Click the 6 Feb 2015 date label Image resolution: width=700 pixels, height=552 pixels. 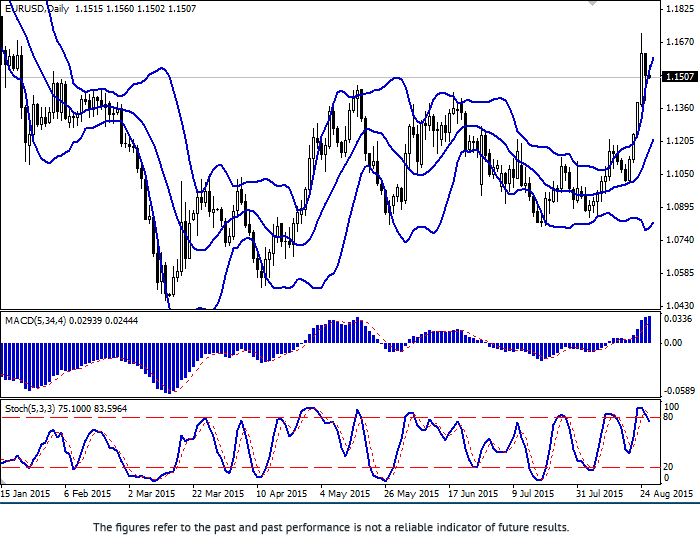pos(88,494)
